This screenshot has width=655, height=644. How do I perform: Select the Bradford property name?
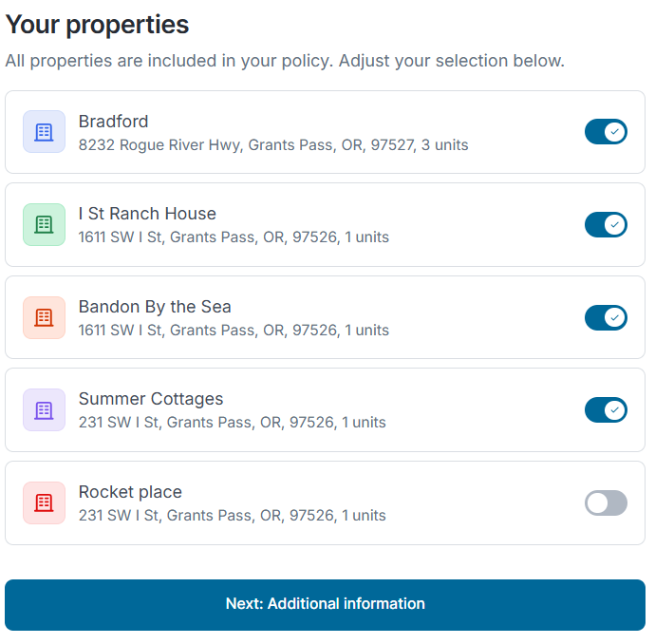(113, 122)
